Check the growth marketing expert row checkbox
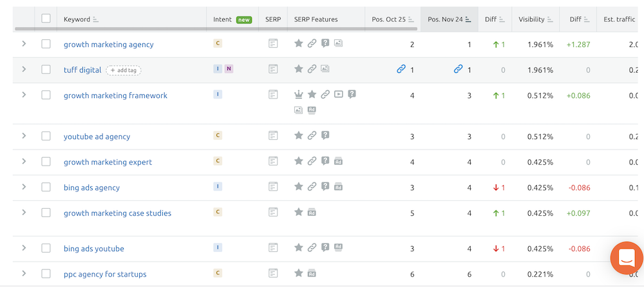644x288 pixels. point(46,161)
